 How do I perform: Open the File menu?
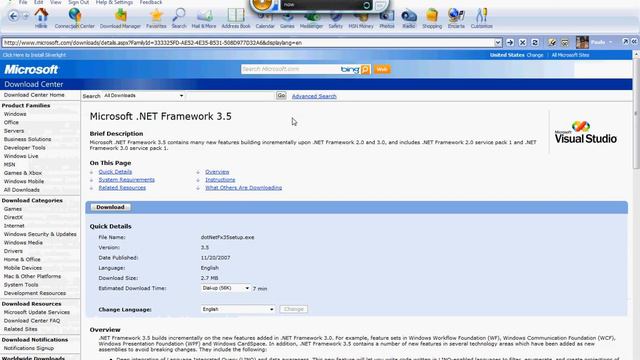pyautogui.click(x=23, y=2)
